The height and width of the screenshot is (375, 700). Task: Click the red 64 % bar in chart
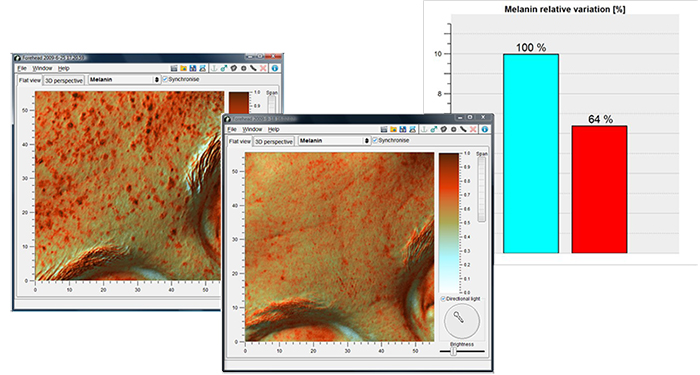tap(600, 189)
